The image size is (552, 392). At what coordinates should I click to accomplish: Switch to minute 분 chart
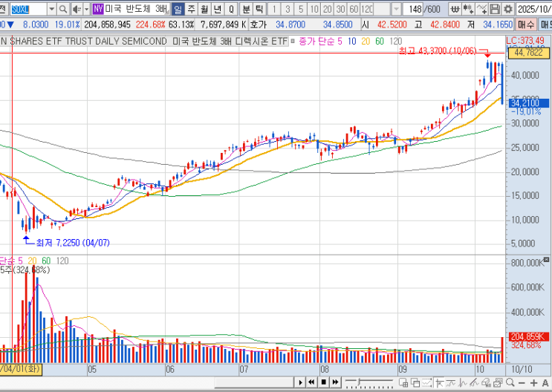[x=246, y=9]
